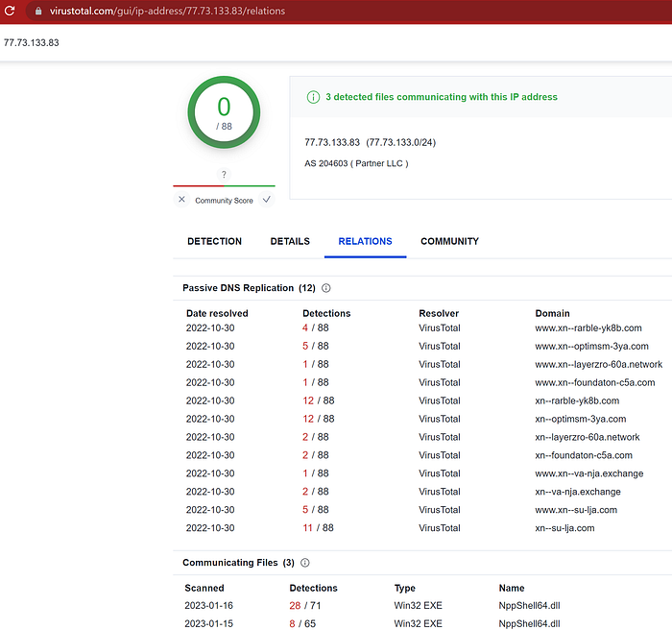Open domain xn--va-nja.exchange
This screenshot has width=672, height=630.
(577, 492)
